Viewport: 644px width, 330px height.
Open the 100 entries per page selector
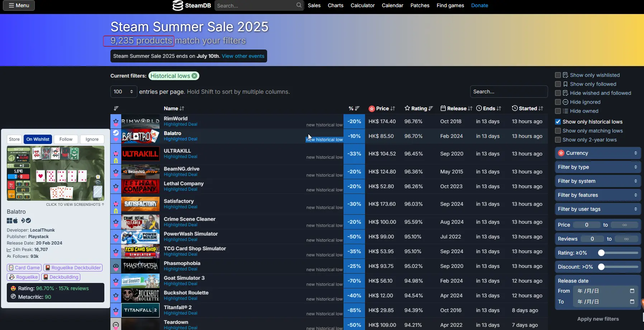coord(124,92)
